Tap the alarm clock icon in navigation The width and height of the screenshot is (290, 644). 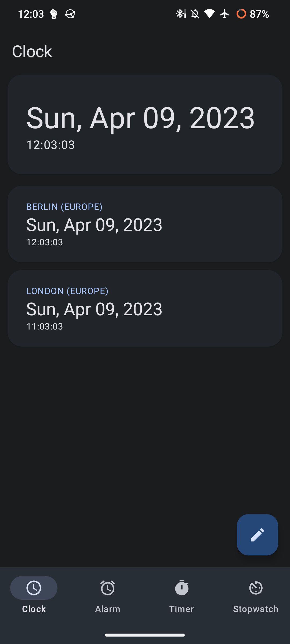coord(108,588)
